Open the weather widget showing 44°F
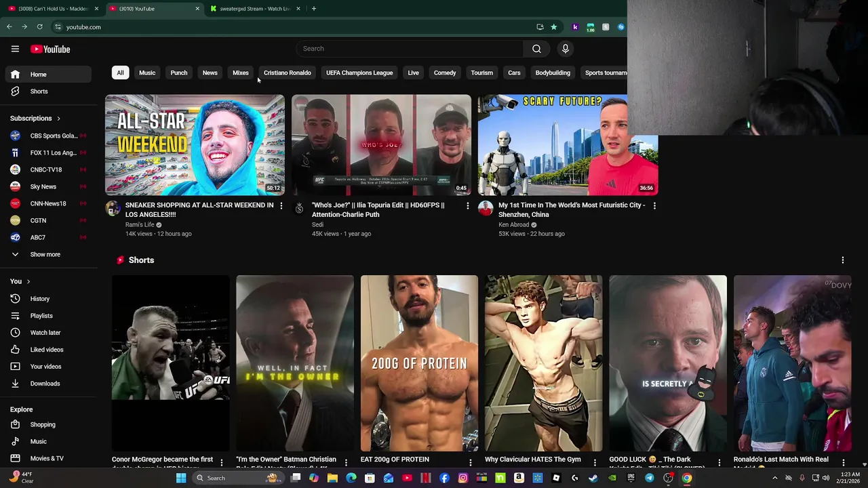This screenshot has height=488, width=868. (x=20, y=478)
